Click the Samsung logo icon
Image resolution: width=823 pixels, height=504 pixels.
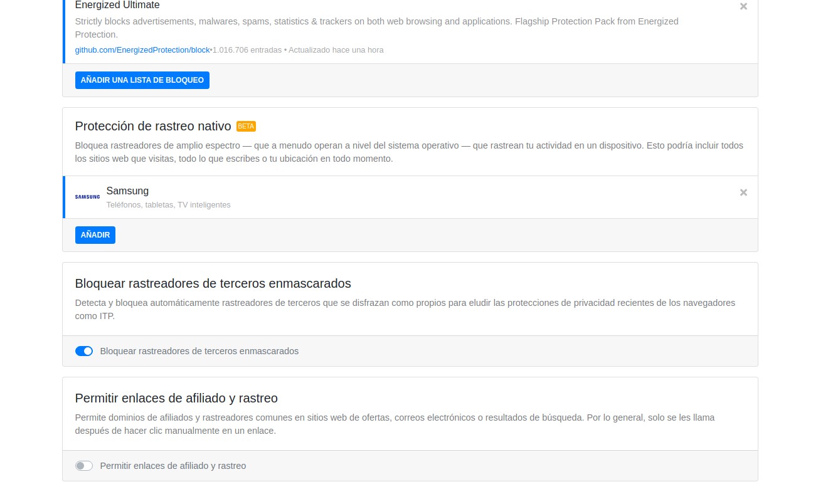pos(87,197)
